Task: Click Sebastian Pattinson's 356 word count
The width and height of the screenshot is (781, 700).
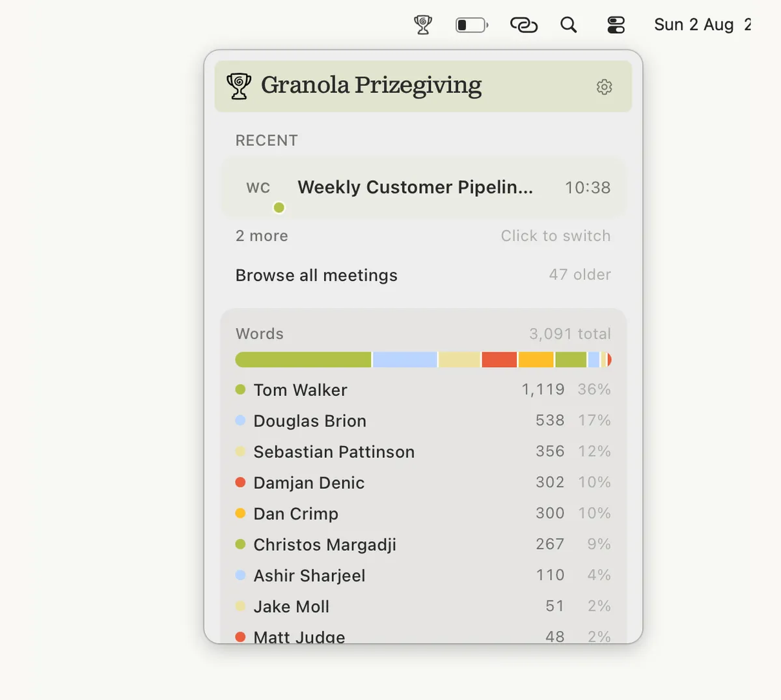Action: (550, 451)
